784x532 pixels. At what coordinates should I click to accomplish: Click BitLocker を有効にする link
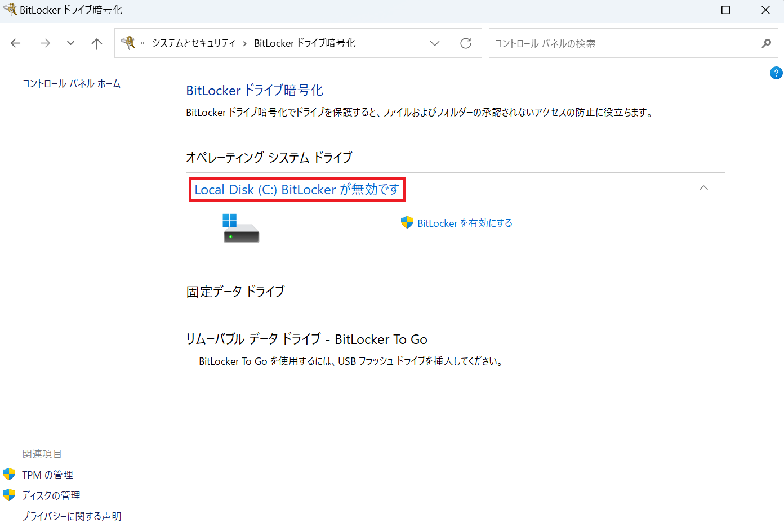[465, 223]
